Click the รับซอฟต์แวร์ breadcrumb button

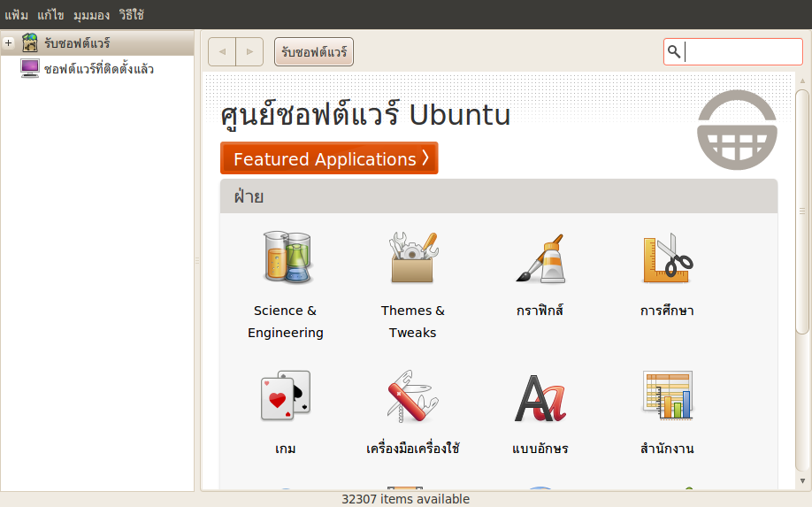click(314, 52)
